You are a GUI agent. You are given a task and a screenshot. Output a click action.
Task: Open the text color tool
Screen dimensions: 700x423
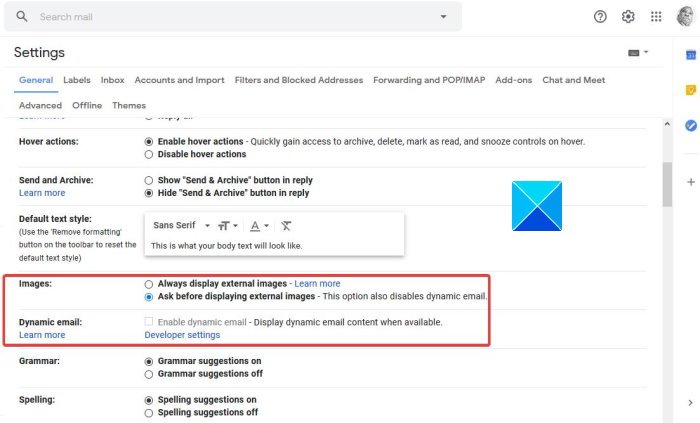click(259, 226)
